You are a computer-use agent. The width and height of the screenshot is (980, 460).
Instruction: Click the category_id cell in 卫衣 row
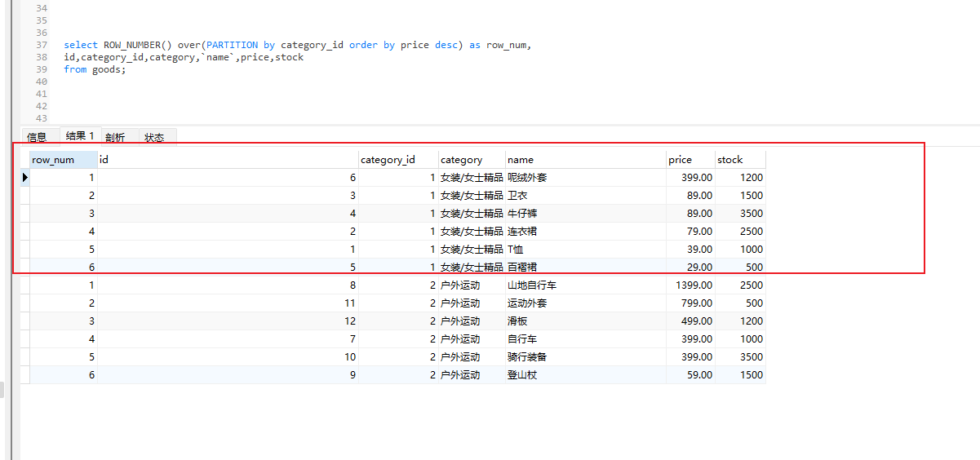[x=398, y=196]
